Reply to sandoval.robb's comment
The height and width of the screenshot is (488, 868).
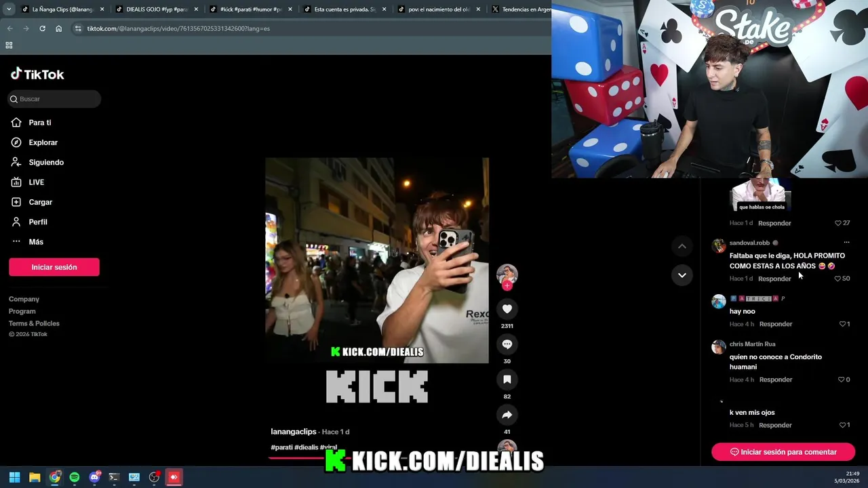(x=774, y=279)
